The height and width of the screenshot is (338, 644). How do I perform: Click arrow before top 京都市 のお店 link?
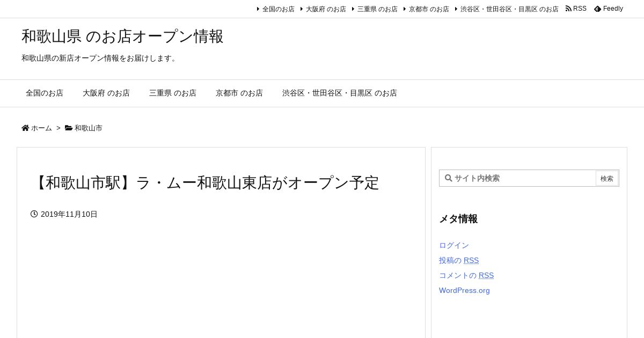pyautogui.click(x=405, y=9)
